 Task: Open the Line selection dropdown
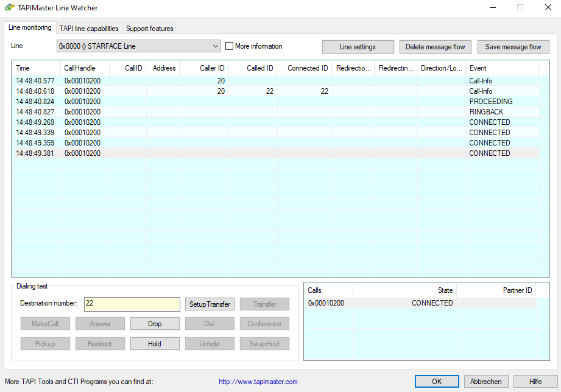[x=138, y=46]
